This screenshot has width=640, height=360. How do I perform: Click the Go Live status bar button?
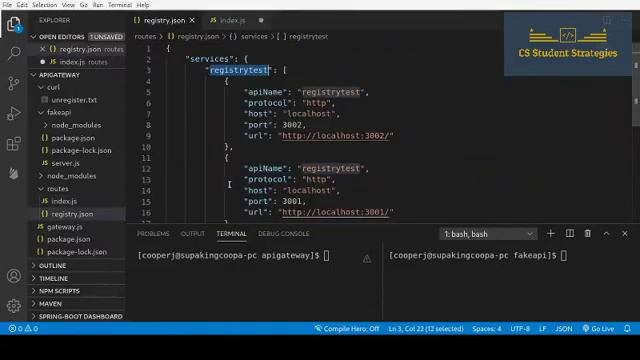tap(598, 329)
